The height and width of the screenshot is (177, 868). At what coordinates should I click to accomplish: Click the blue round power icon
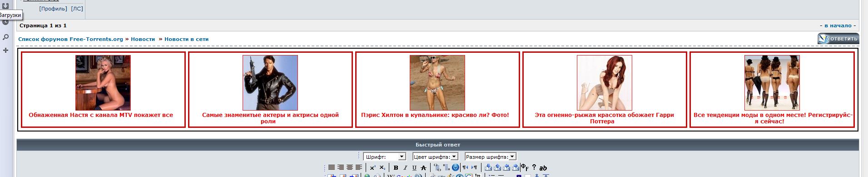[455, 167]
